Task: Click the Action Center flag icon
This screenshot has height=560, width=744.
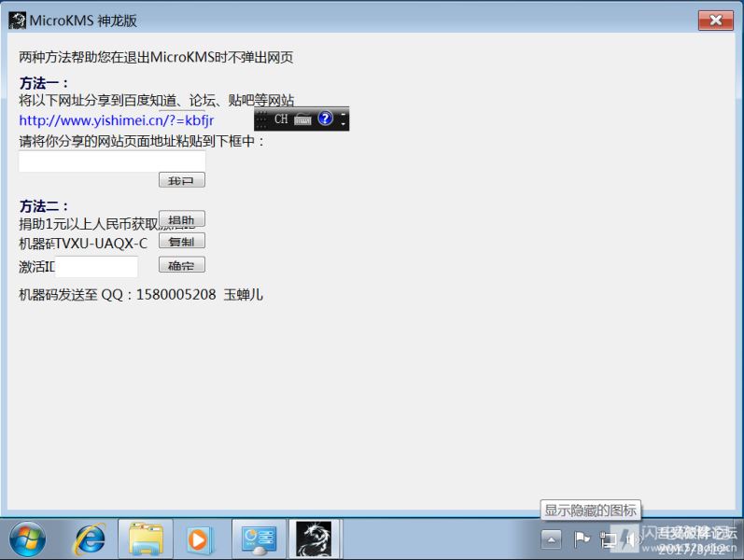Action: 582,539
